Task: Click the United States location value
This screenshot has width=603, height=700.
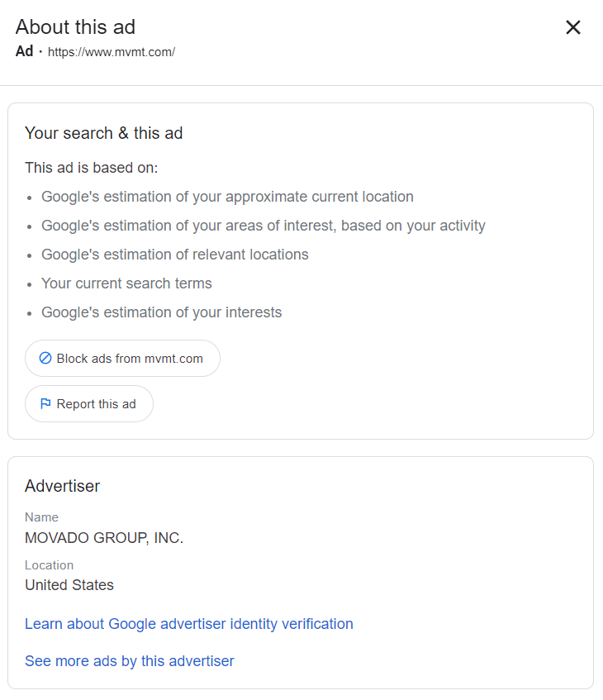Action: tap(69, 585)
